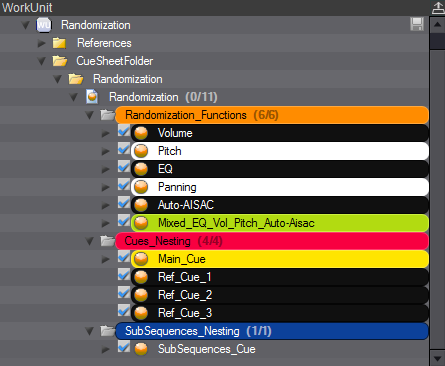The width and height of the screenshot is (445, 366).
Task: Collapse the Randomization cue sheet (0/11)
Action: pos(74,97)
